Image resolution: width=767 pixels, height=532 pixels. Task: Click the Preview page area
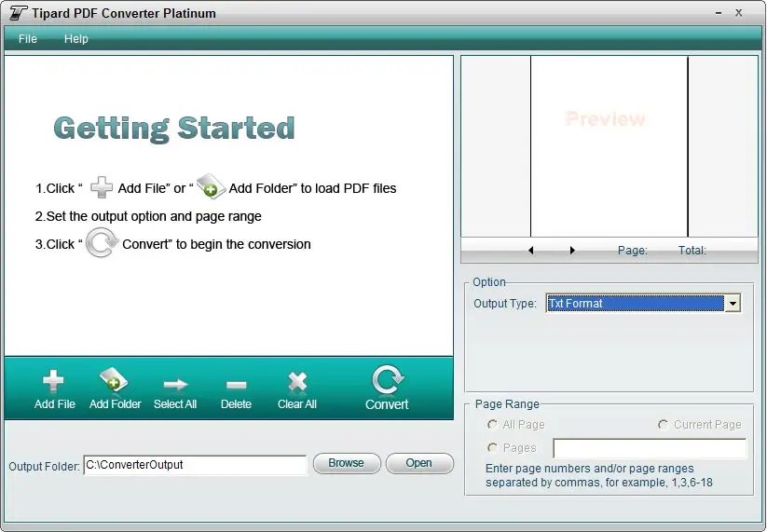tap(609, 146)
